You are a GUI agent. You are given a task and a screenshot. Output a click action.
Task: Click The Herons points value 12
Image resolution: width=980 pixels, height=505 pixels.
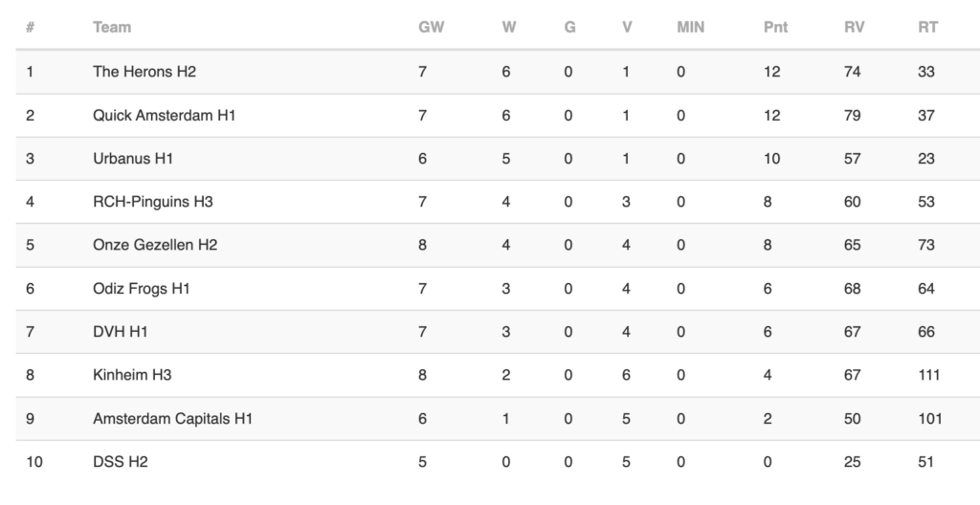pos(772,72)
